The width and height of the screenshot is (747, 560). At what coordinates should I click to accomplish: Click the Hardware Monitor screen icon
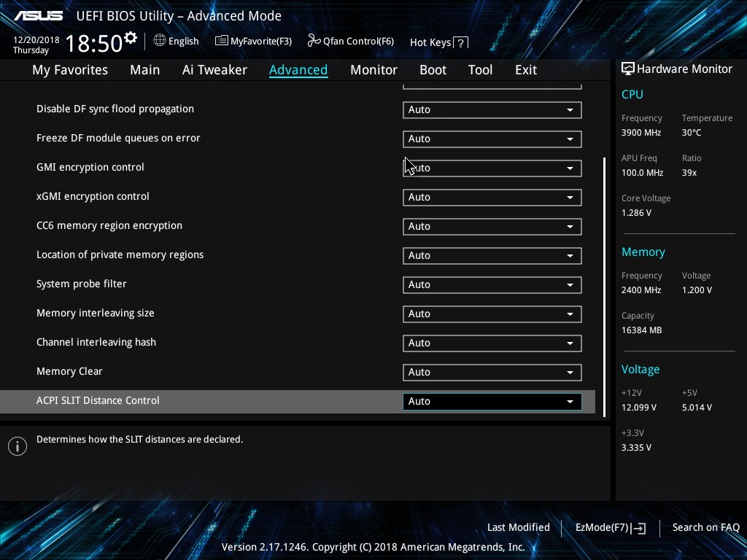[x=628, y=69]
